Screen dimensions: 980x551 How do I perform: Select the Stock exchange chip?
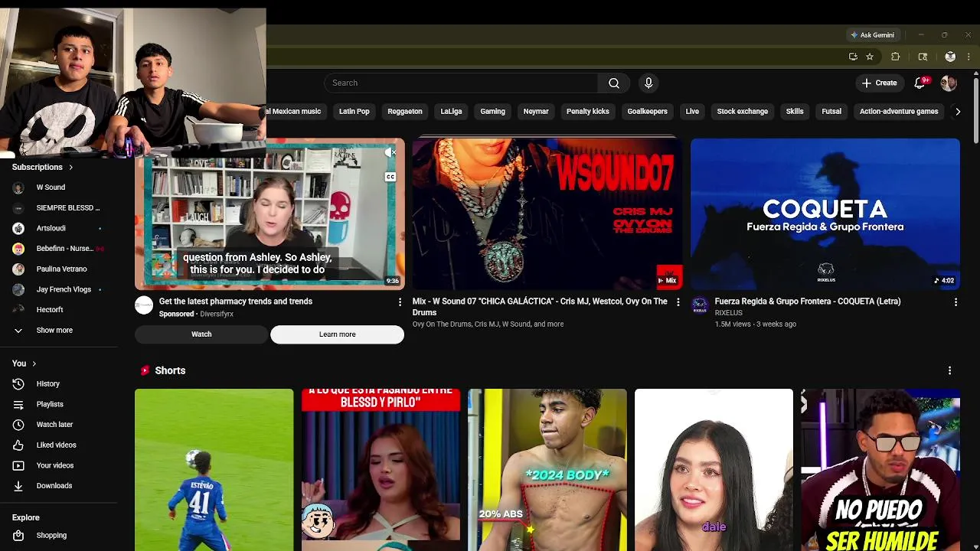742,112
